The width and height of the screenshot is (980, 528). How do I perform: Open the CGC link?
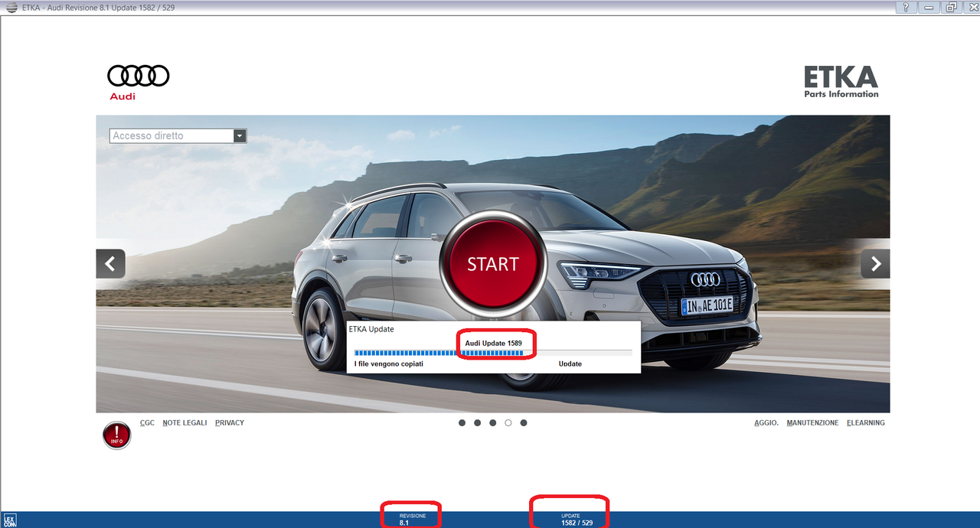tap(147, 422)
